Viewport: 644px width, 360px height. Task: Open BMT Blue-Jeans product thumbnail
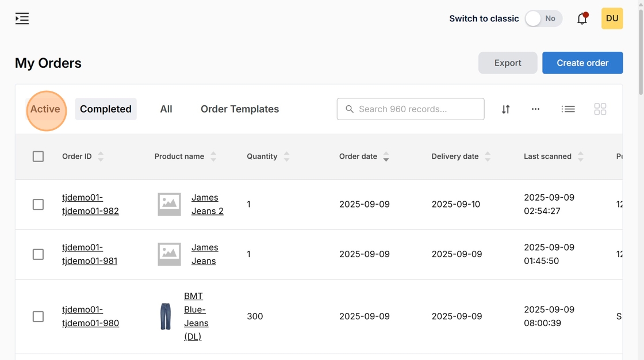(166, 316)
